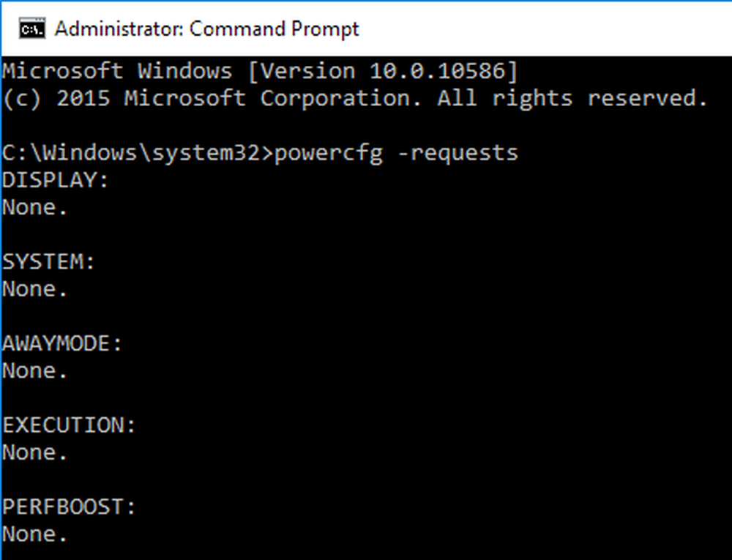
Task: Click the empty title bar area
Action: pos(545,29)
